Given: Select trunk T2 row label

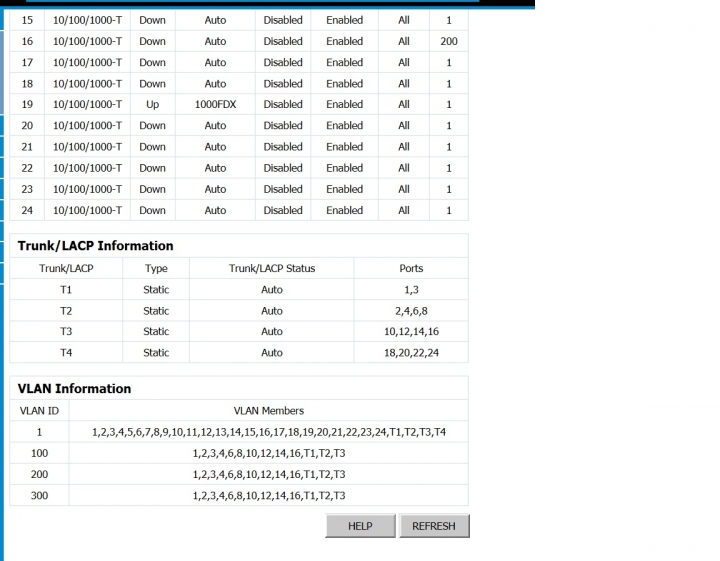Looking at the screenshot, I should click(66, 311).
